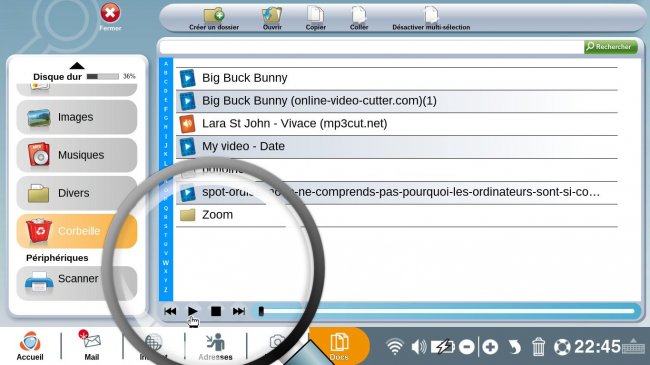Open the Mail application
This screenshot has width=650, height=365.
92,345
